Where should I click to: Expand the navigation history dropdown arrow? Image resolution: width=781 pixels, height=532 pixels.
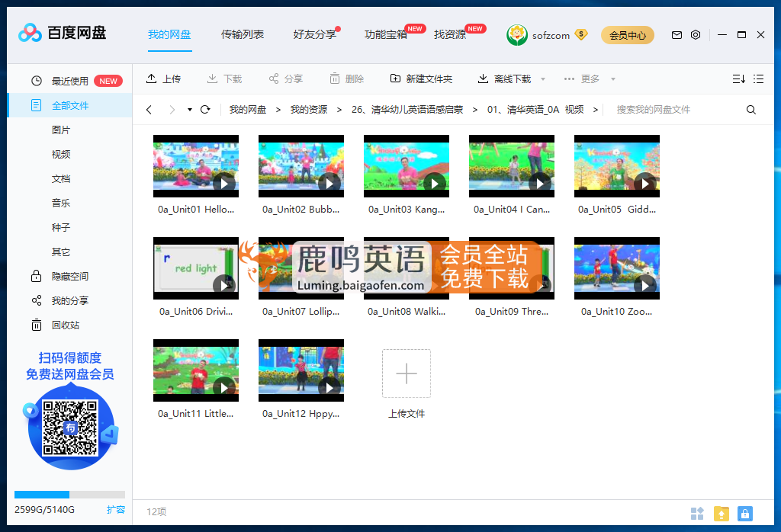[x=190, y=110]
